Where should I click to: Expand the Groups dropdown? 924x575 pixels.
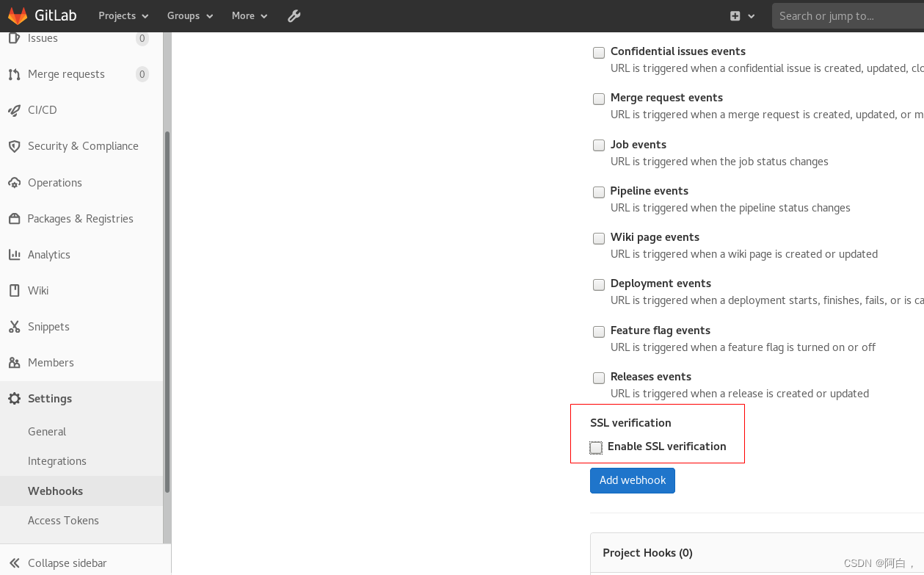(190, 15)
